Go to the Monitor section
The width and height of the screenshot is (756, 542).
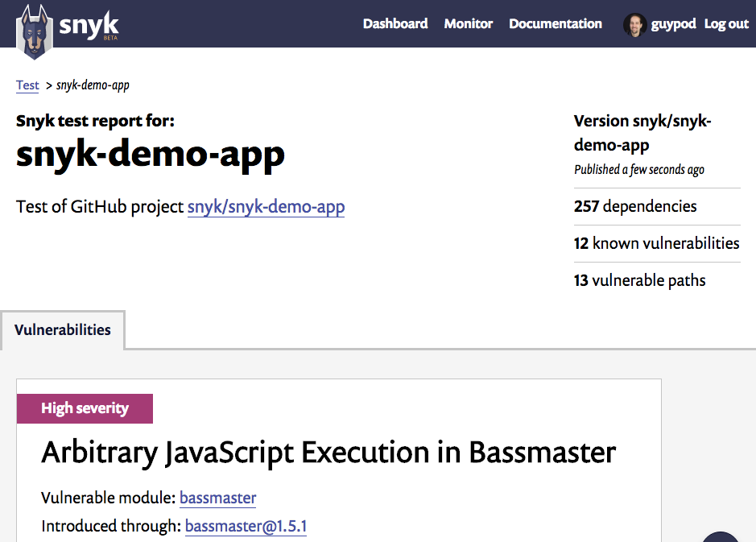tap(468, 23)
